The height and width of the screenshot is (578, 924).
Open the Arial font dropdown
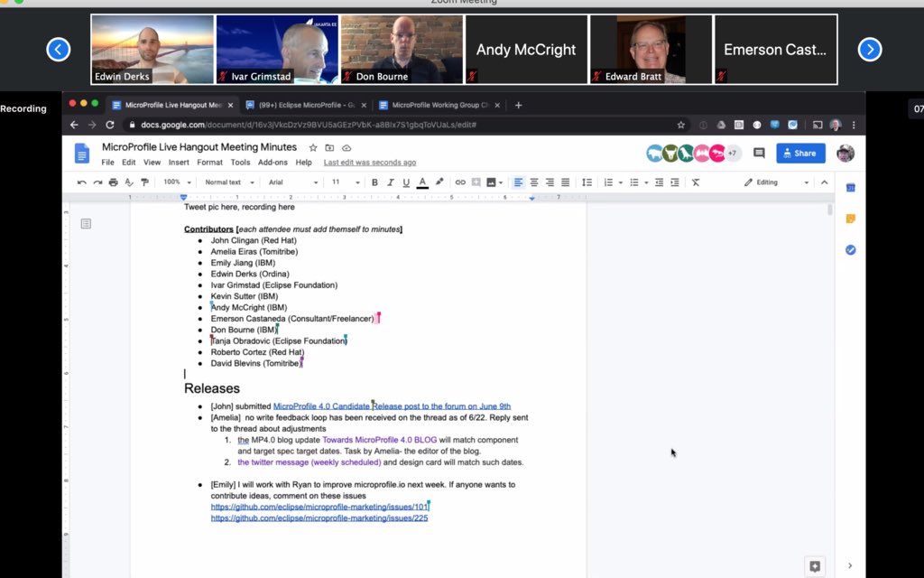click(293, 182)
